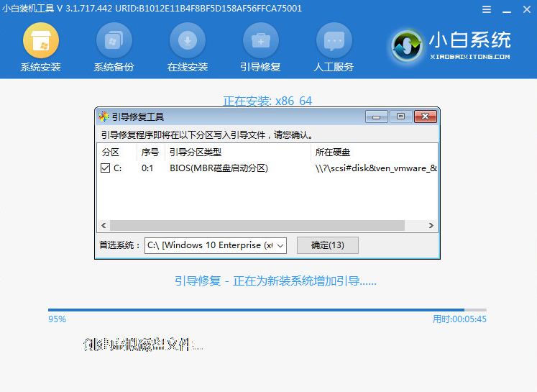Close the 引导修复工具 dialog
This screenshot has height=392, width=537.
pyautogui.click(x=426, y=117)
